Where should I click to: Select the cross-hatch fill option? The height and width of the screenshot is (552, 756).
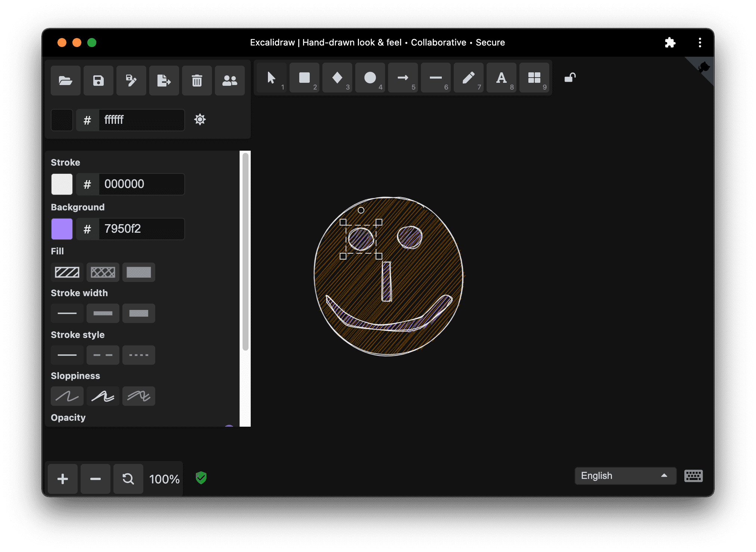click(x=103, y=272)
